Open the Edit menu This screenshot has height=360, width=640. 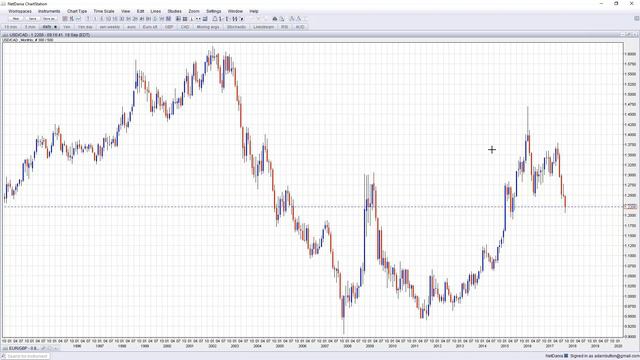click(x=140, y=11)
